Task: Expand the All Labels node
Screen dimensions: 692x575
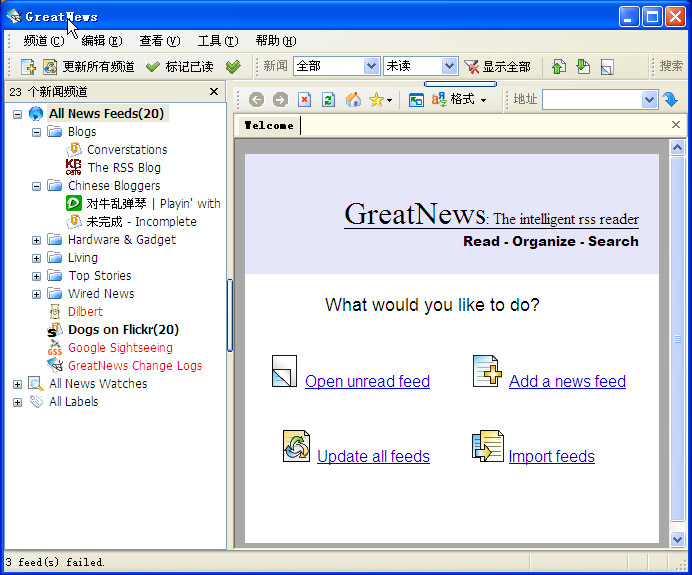Action: coord(17,402)
